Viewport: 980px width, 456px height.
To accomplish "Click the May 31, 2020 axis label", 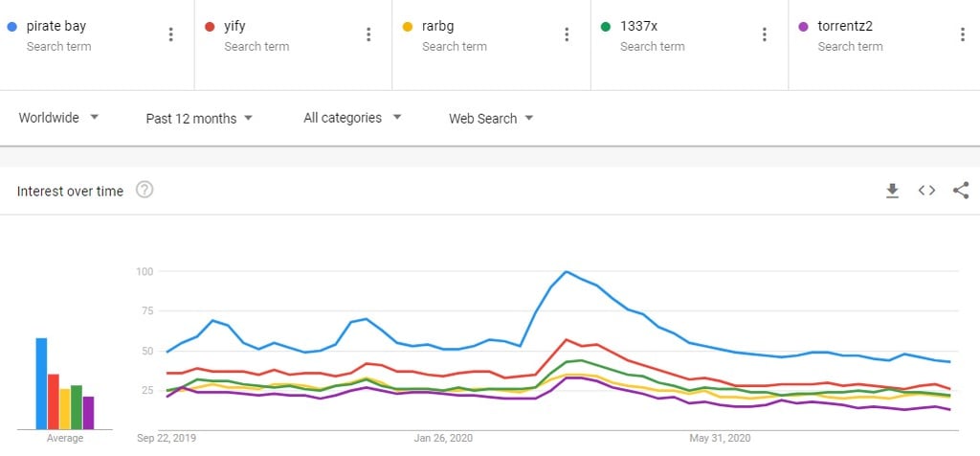I will (x=720, y=438).
